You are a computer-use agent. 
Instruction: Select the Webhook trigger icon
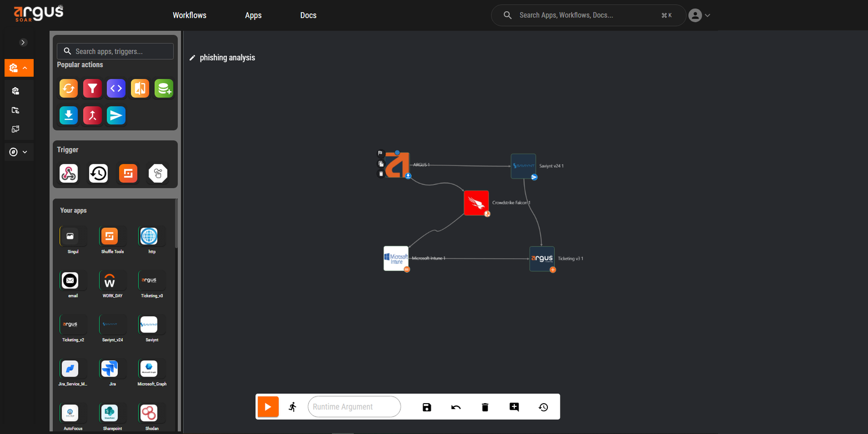coord(69,174)
